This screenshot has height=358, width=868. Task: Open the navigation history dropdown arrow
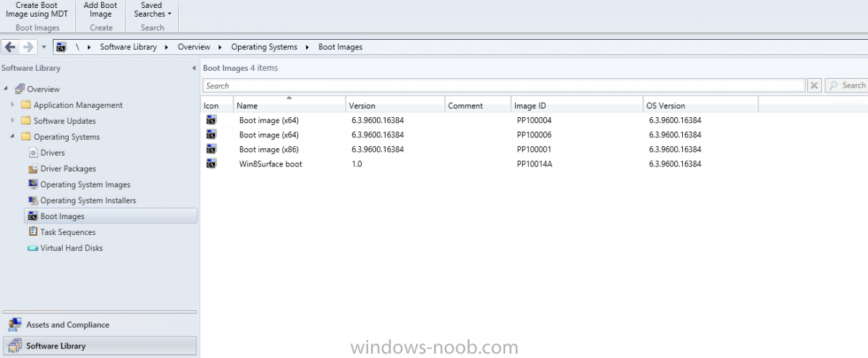coord(44,47)
